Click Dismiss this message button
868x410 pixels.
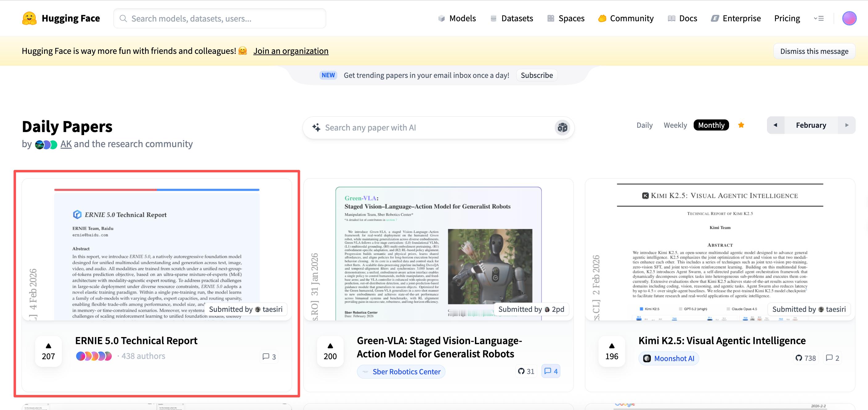[814, 51]
